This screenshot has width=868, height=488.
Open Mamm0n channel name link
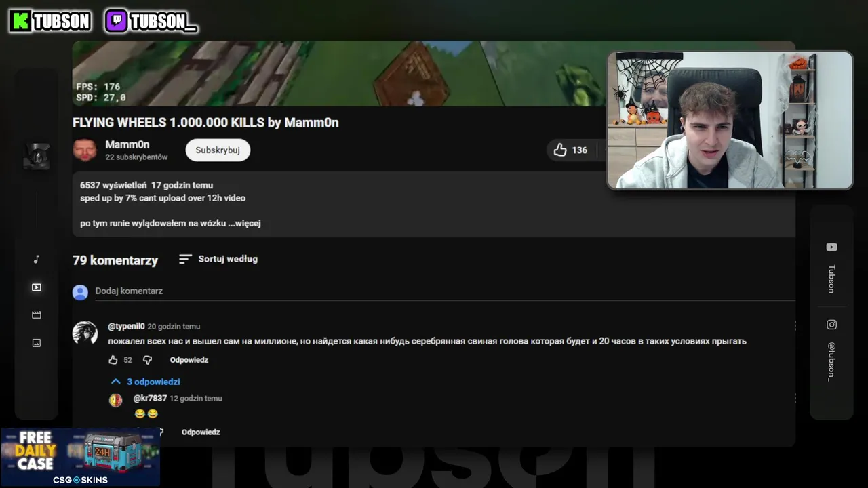127,144
